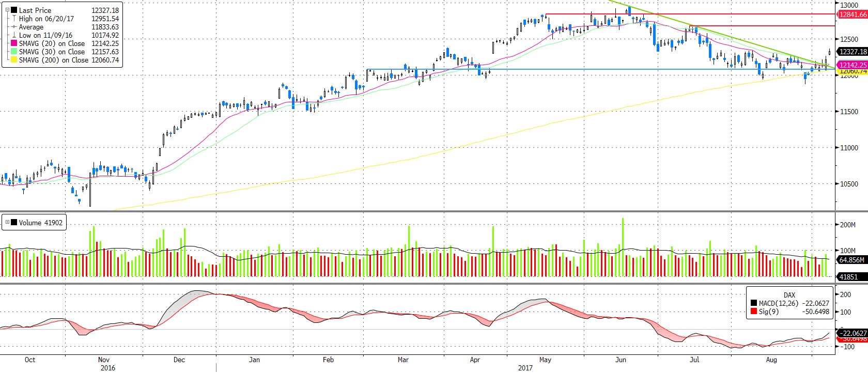This screenshot has width=868, height=373.
Task: Collapse the Volume legend expander
Action: pyautogui.click(x=7, y=222)
